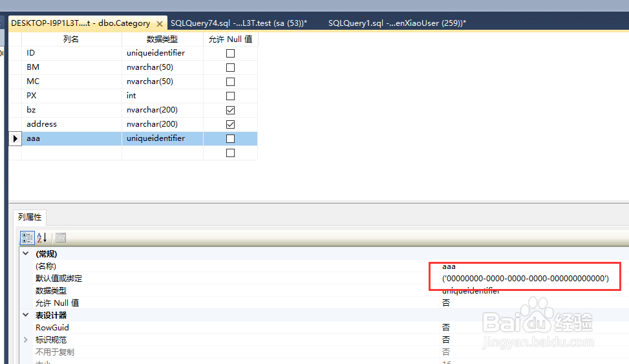Click nvarchar(50) data type of BM row
This screenshot has width=629, height=364.
[162, 67]
